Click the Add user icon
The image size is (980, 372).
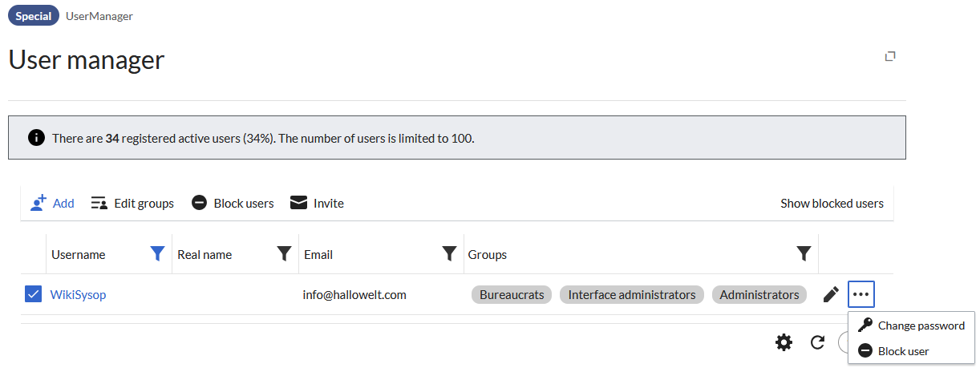coord(38,203)
